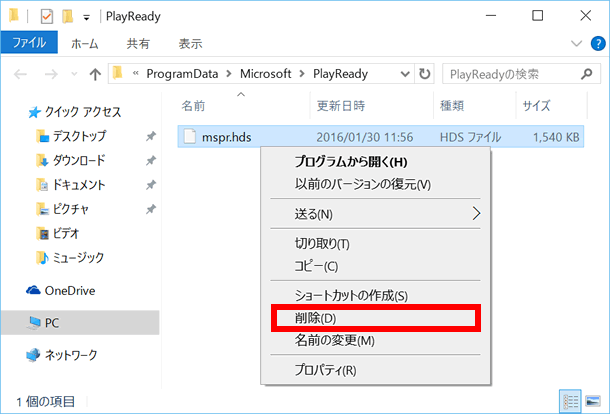610x414 pixels.
Task: Click the mspr.hds file icon
Action: pos(189,136)
